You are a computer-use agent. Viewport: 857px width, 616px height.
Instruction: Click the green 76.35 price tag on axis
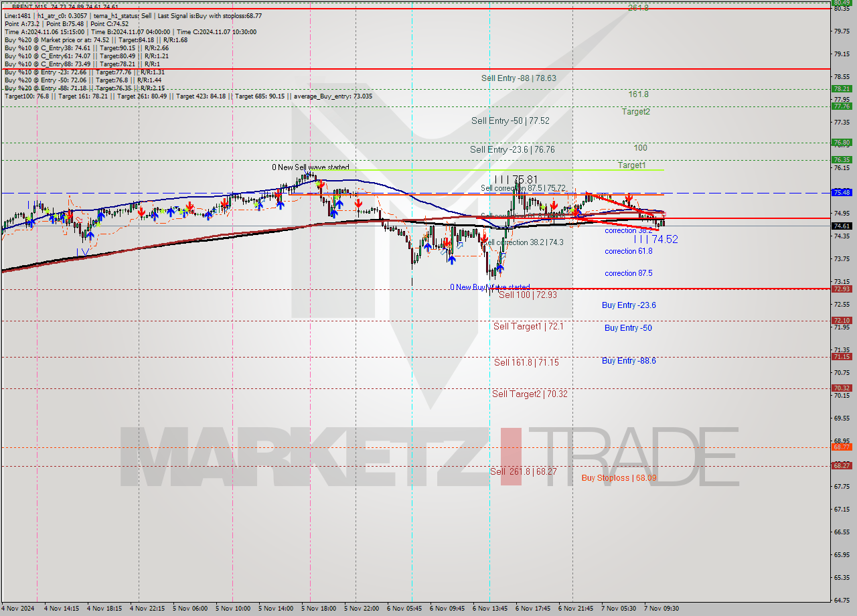coord(842,160)
